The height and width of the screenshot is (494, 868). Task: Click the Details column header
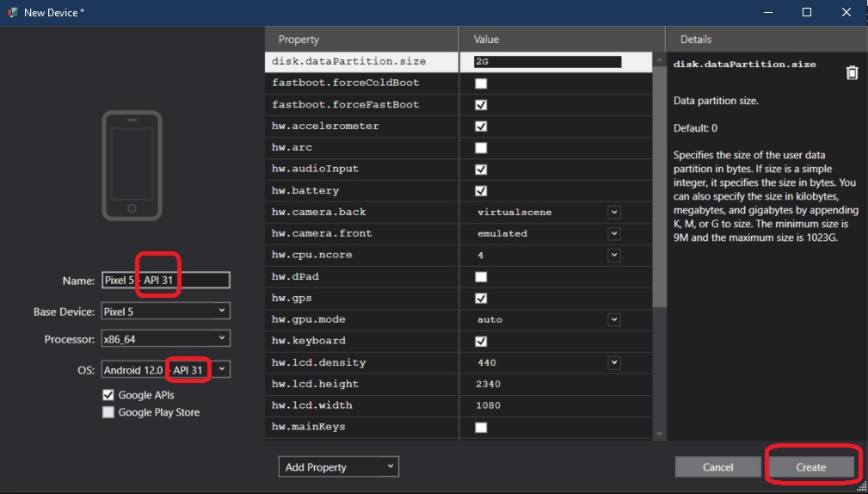tap(766, 40)
